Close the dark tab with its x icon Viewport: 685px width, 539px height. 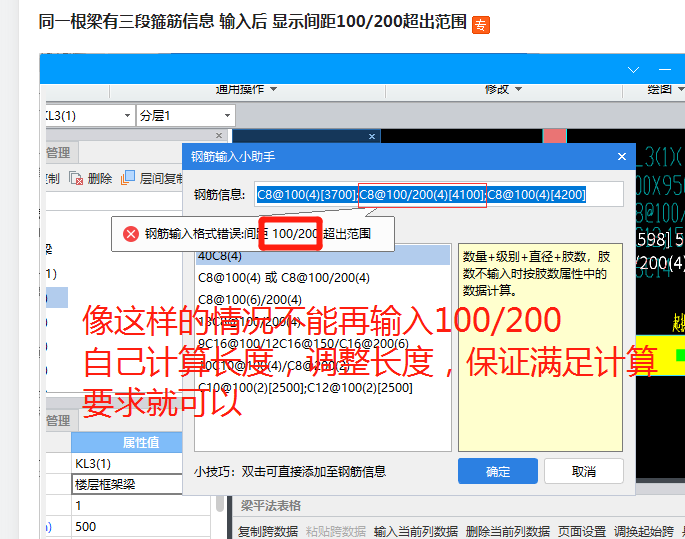(x=372, y=136)
